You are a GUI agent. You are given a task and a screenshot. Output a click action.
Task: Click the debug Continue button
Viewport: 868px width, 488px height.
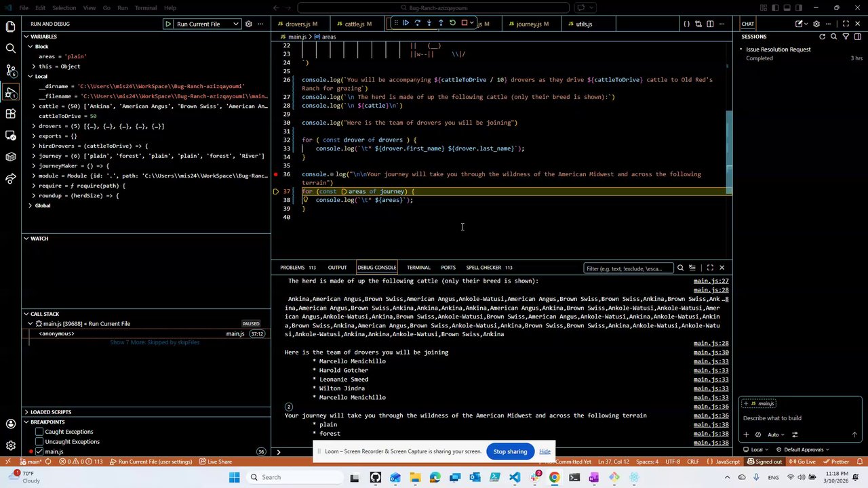tap(406, 23)
